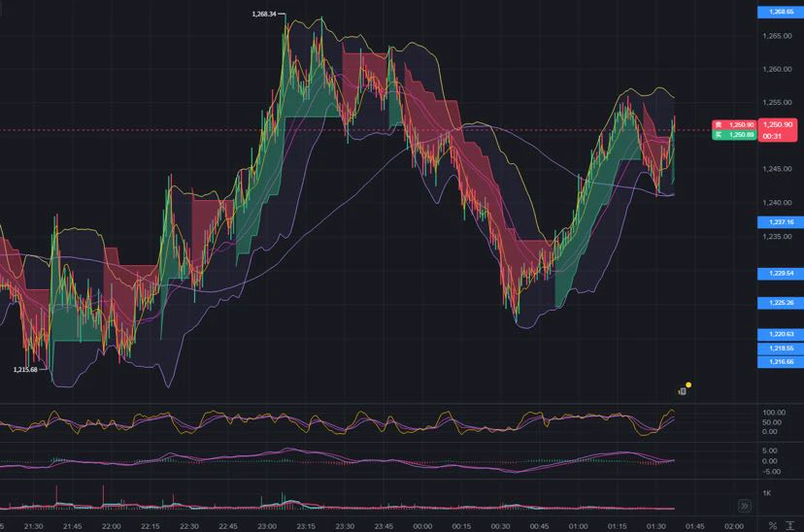This screenshot has height=532, width=804.
Task: Click the scroll-to-latest double arrow button
Action: point(745,506)
